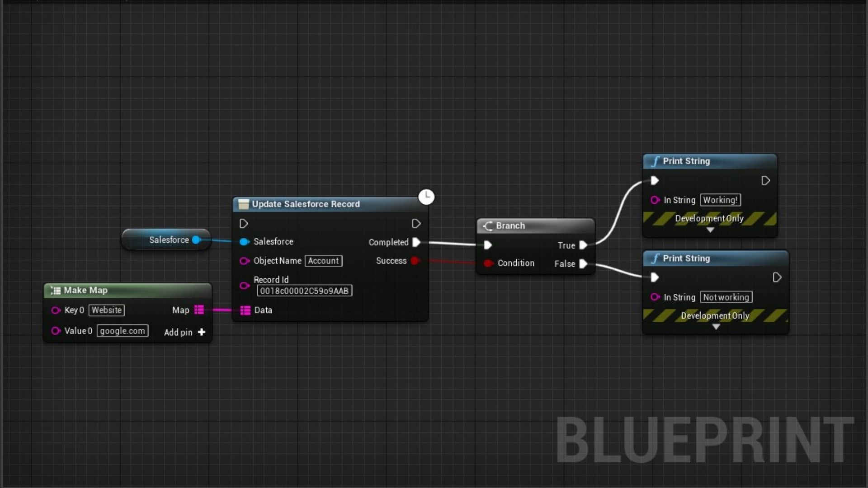This screenshot has width=868, height=488.
Task: Edit the In String Working! text field
Action: [720, 200]
